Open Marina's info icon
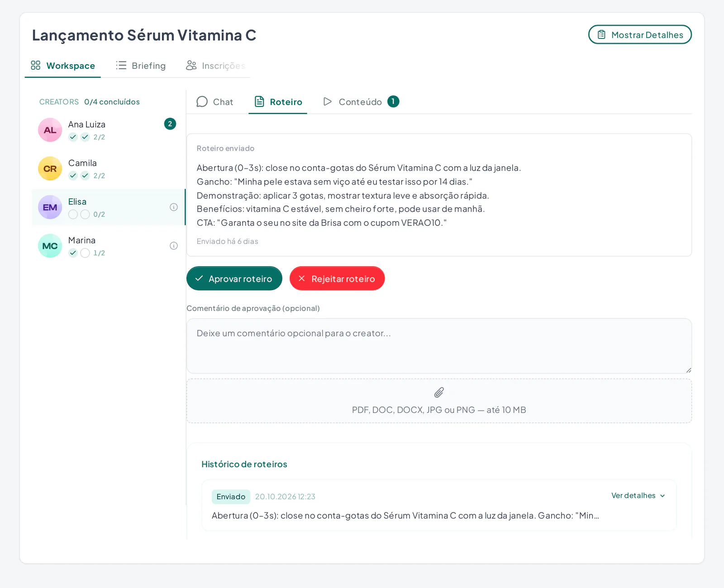Image resolution: width=724 pixels, height=588 pixels. tap(174, 246)
